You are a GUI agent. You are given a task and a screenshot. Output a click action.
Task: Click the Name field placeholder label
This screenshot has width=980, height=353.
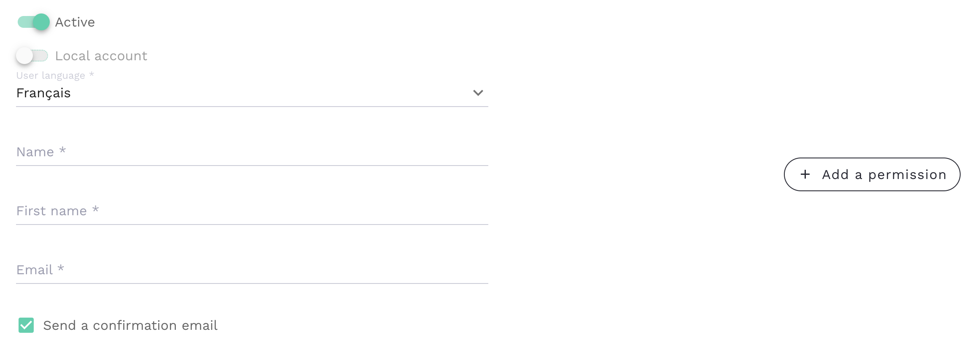coord(35,152)
